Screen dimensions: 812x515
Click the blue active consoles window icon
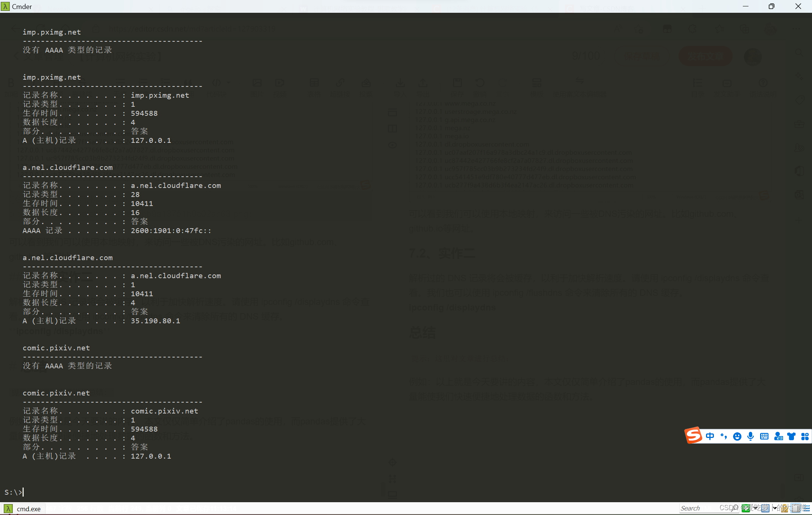[x=765, y=508]
